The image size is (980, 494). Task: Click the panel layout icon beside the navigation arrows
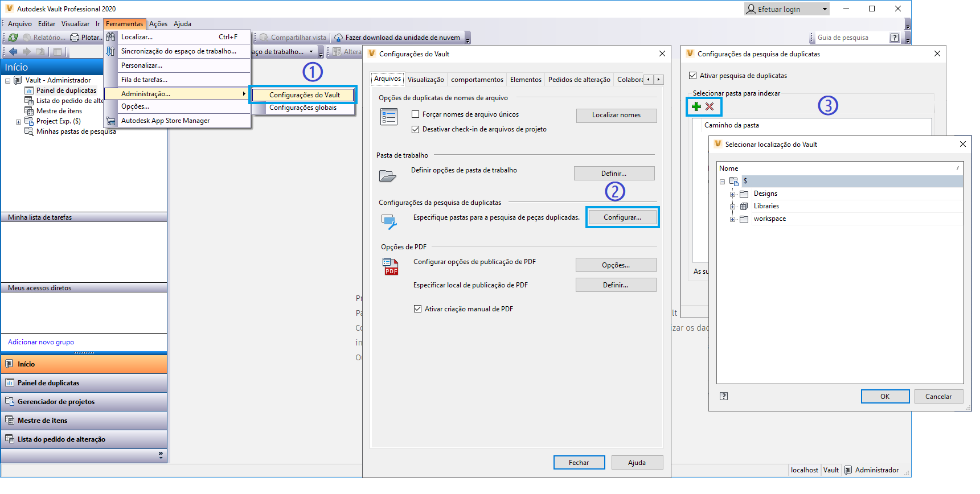coord(58,52)
